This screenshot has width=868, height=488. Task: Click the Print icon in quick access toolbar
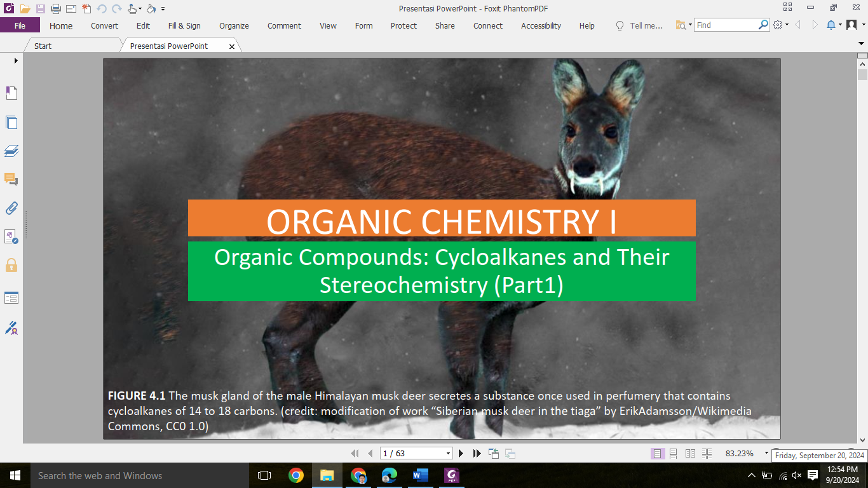click(55, 9)
